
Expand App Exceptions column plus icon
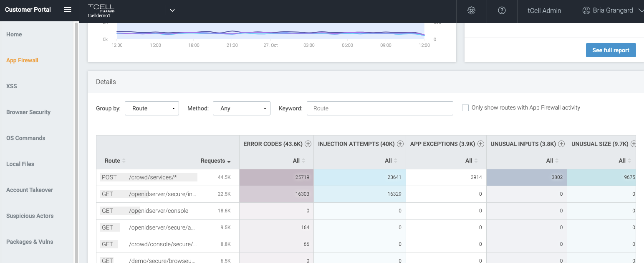(x=480, y=144)
